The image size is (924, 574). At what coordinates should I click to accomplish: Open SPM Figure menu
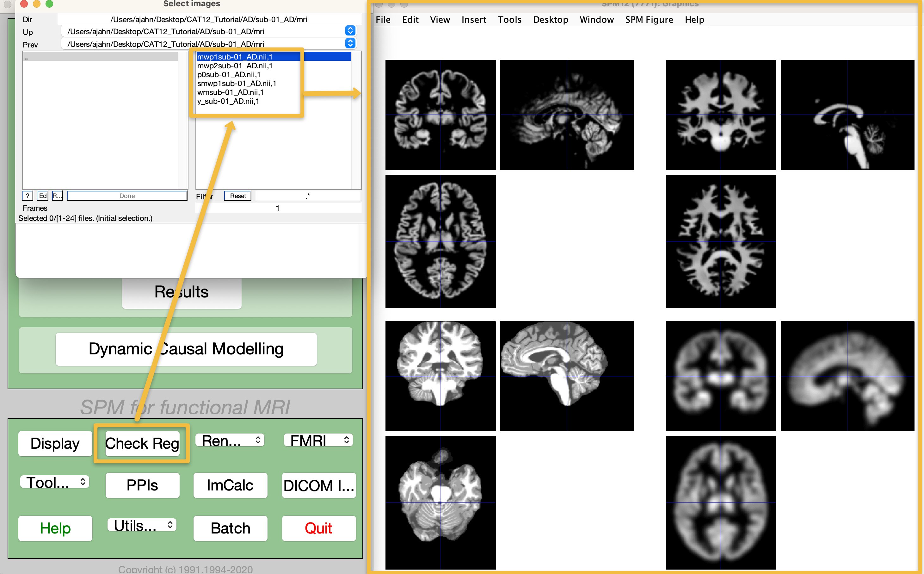click(x=649, y=20)
